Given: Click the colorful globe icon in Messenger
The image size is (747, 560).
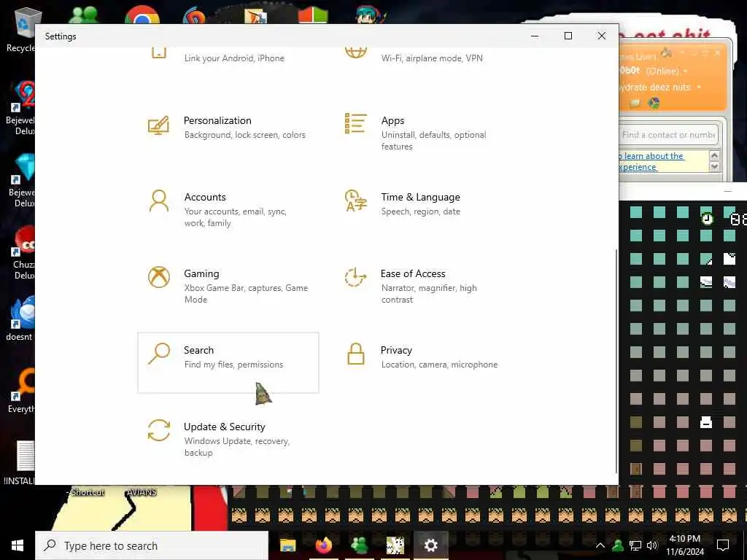Looking at the screenshot, I should pos(654,104).
